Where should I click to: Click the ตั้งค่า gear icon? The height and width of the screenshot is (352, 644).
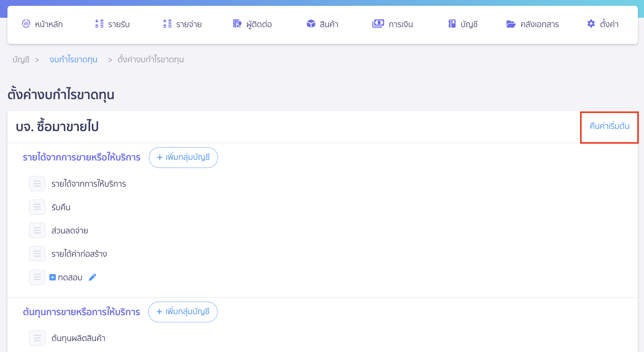591,24
